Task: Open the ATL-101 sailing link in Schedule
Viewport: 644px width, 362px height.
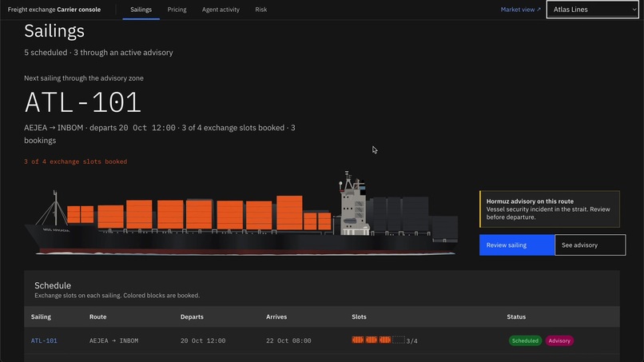Action: 44,340
